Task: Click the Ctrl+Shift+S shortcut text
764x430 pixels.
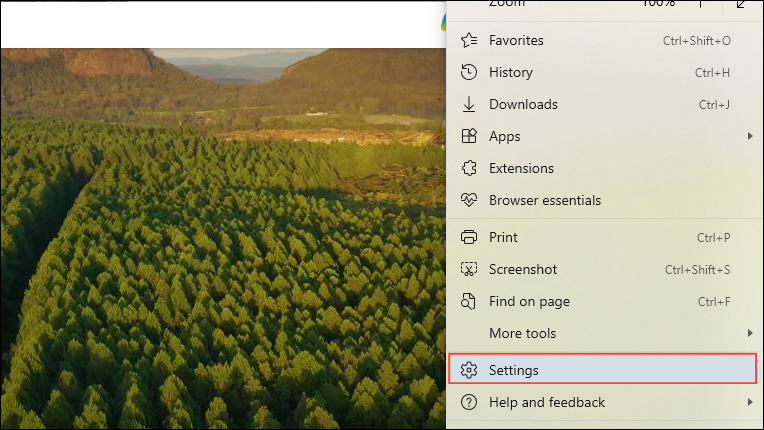Action: [x=698, y=270]
